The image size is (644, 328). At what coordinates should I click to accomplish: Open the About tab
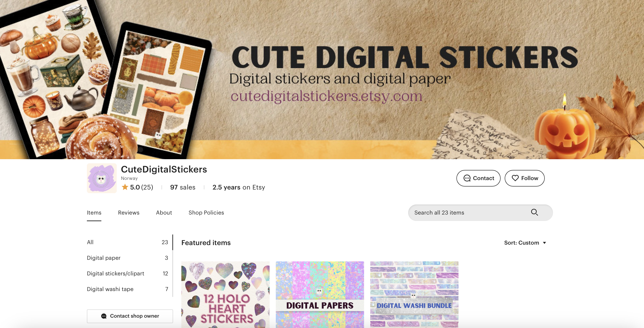coord(164,213)
